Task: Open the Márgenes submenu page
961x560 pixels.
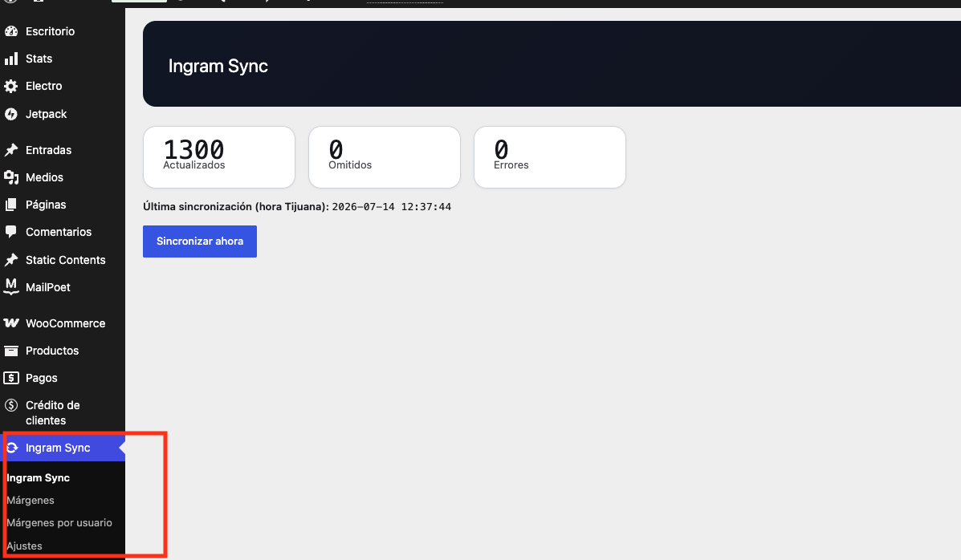Action: [31, 501]
